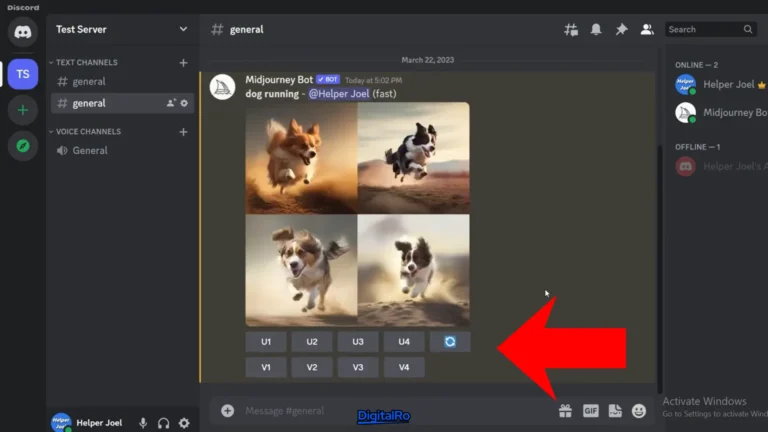768x432 pixels.
Task: Click the Message #general input field
Action: 380,411
